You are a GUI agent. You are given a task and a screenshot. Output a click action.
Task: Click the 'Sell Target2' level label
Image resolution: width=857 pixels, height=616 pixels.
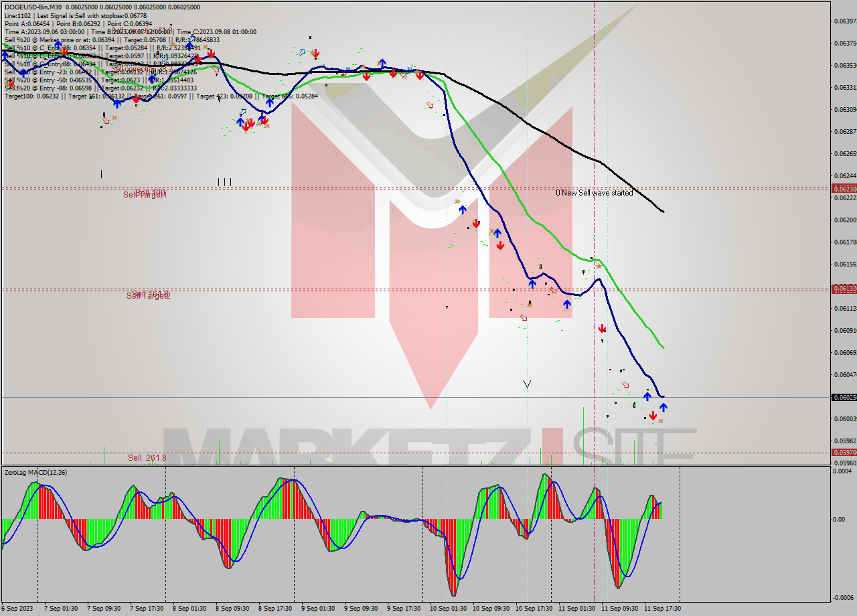coord(148,295)
